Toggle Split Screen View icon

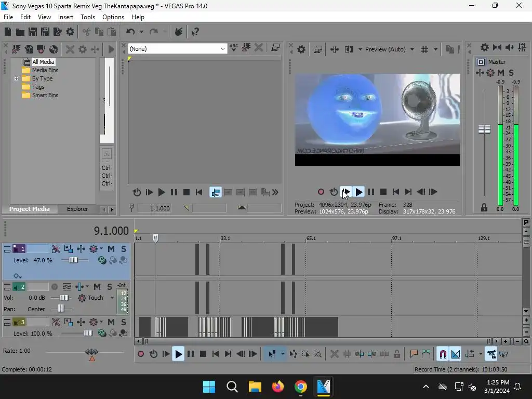(349, 49)
